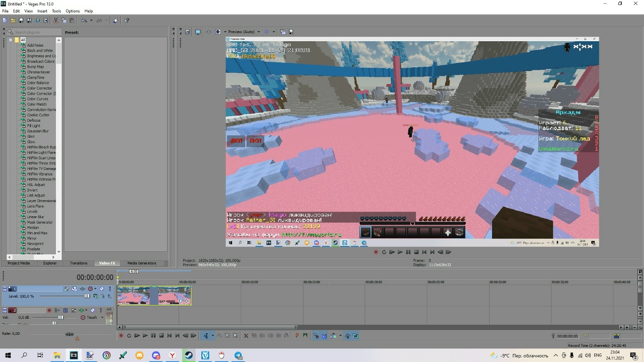Open the Insert menu
Screen dimensions: 644x362
(x=42, y=11)
